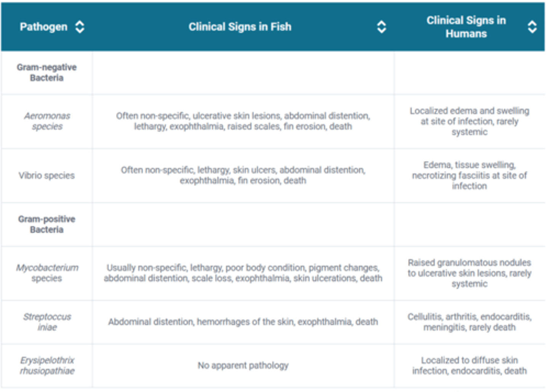Select the Clinical Signs in Fish header label
Screen dimensions: 549x392
[x=240, y=27]
